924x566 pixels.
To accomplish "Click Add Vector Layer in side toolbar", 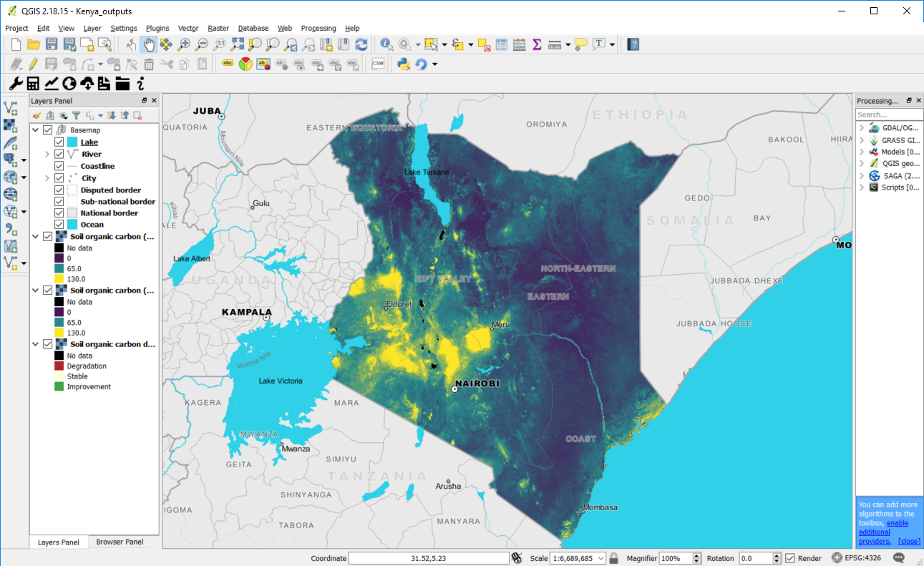I will tap(11, 108).
